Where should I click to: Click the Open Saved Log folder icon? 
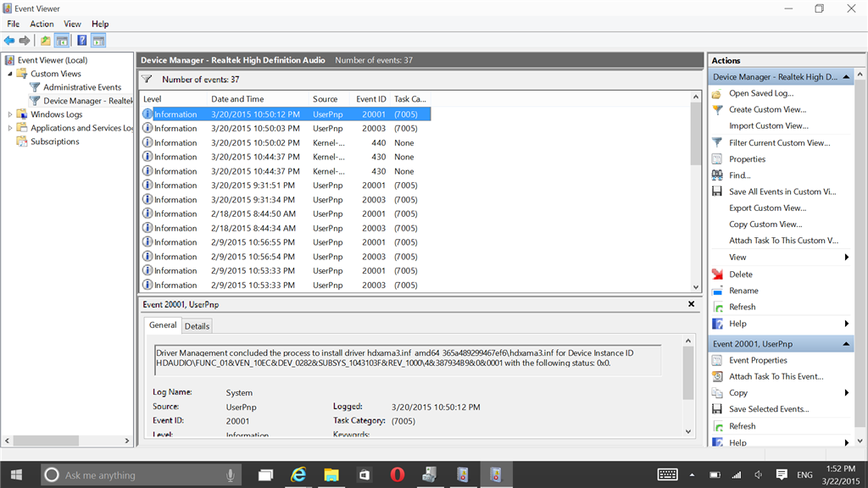click(717, 93)
